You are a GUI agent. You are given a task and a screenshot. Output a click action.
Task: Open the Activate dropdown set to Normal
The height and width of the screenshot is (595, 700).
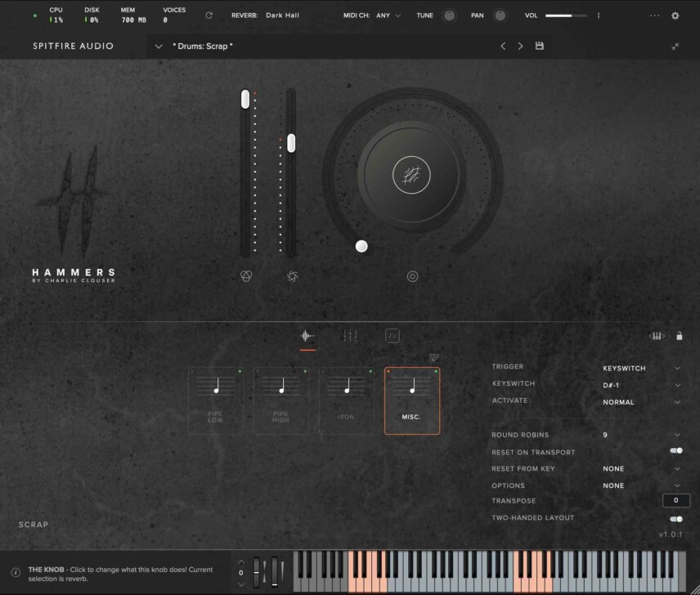pyautogui.click(x=641, y=402)
